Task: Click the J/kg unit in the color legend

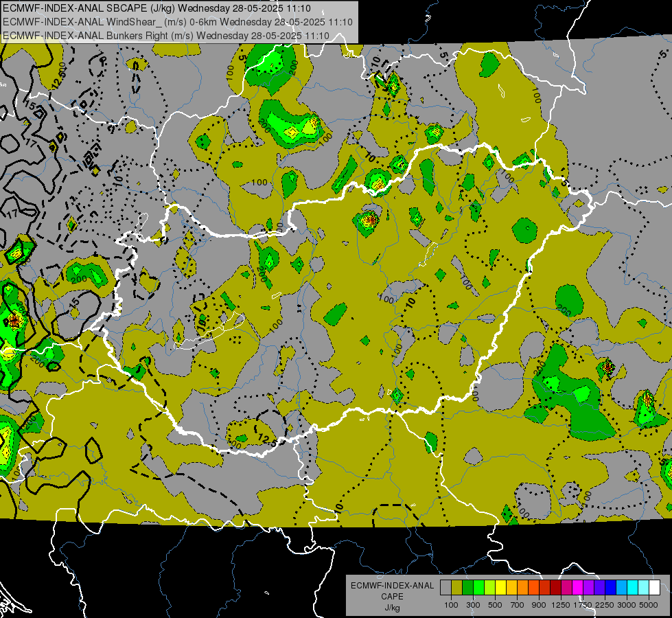Action: pos(392,608)
